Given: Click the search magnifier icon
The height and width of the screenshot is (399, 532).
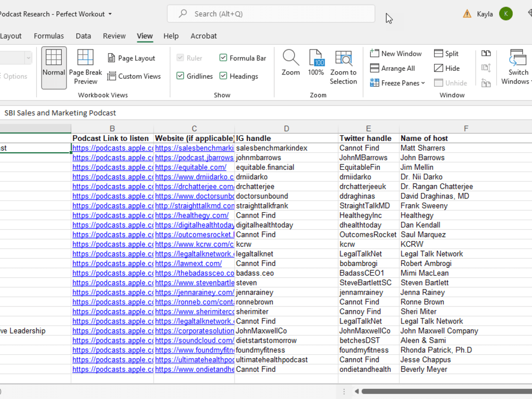Looking at the screenshot, I should point(183,14).
